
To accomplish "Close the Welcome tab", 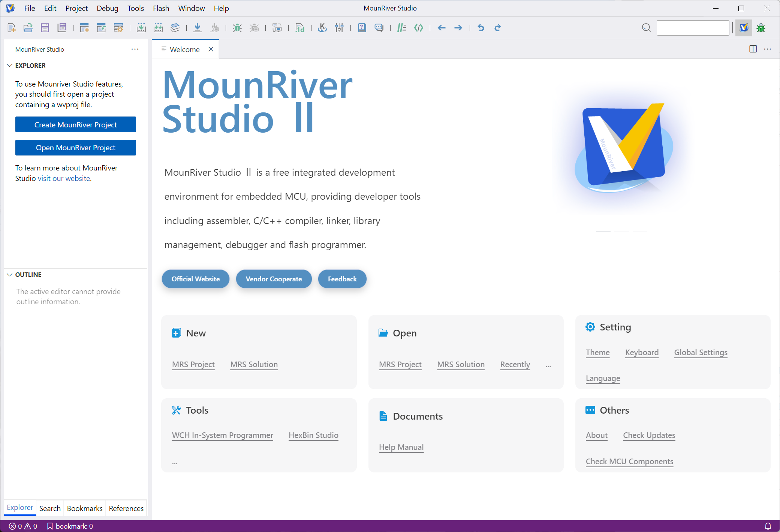I will click(211, 49).
